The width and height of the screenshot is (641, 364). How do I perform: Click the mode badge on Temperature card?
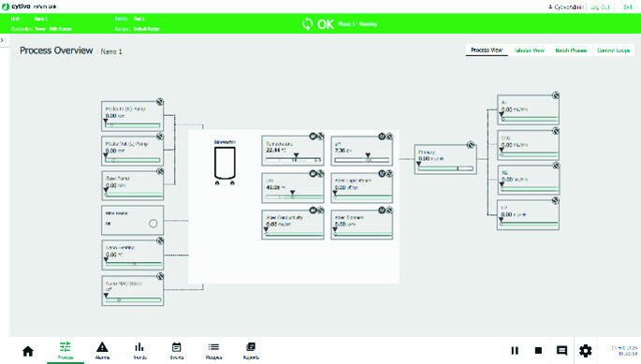(x=313, y=137)
